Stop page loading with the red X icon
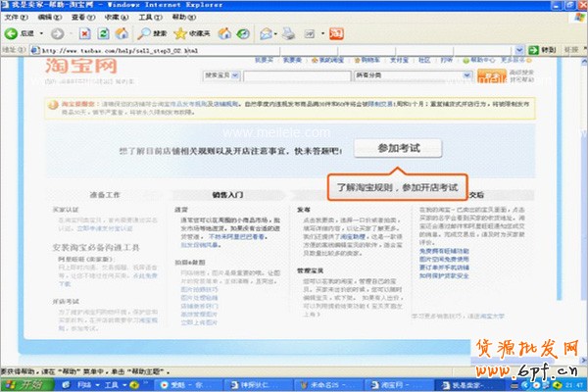This screenshot has width=588, height=392. click(84, 33)
